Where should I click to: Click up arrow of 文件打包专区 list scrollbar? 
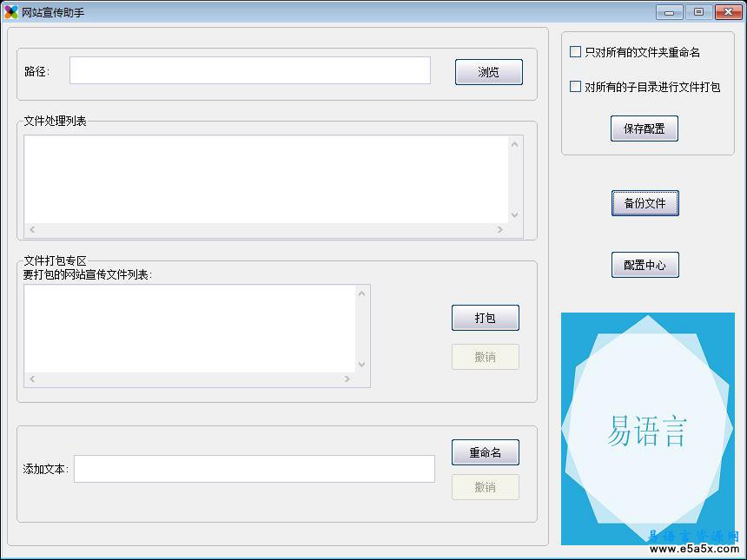point(362,293)
